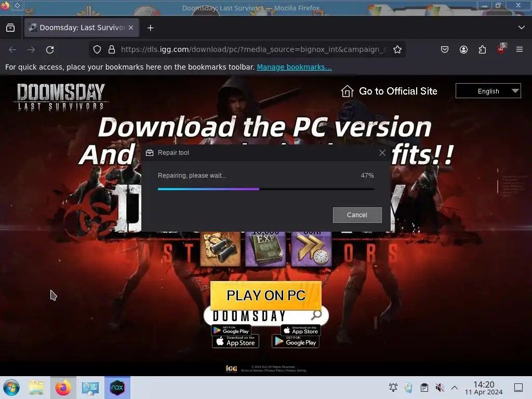Click the window pin icon in titlebar

point(17,5)
